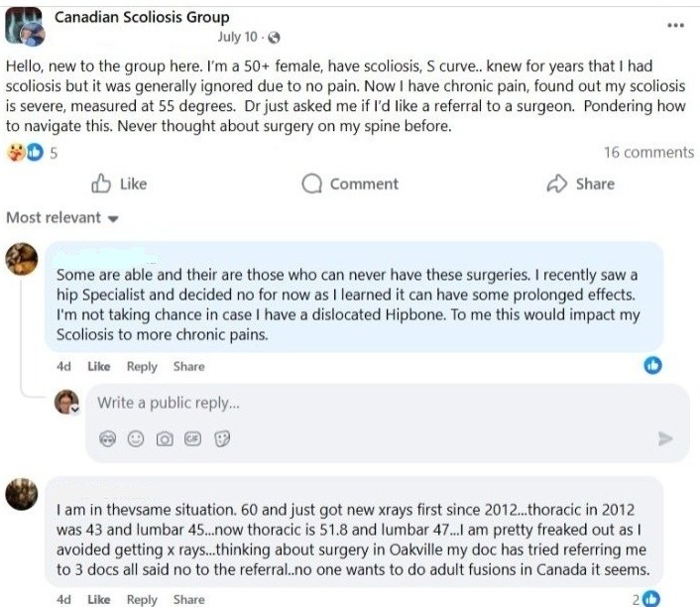The image size is (700, 607).
Task: Like the original post
Action: (119, 183)
